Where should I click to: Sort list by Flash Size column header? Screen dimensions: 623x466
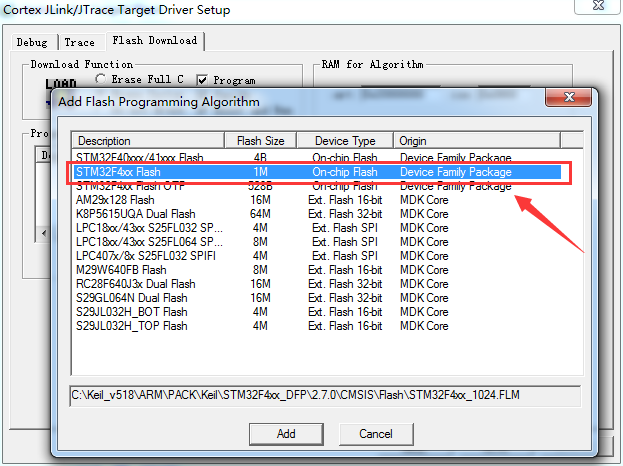(261, 141)
